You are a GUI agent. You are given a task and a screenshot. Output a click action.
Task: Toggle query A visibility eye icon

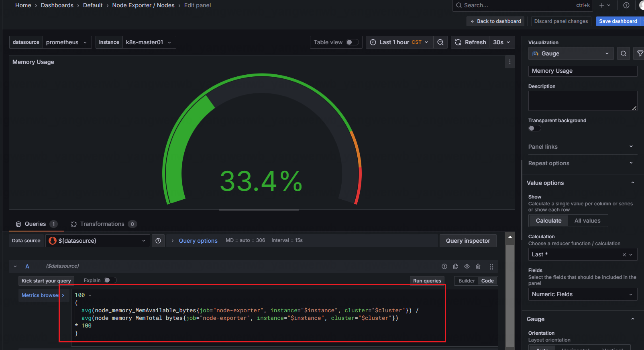click(467, 266)
